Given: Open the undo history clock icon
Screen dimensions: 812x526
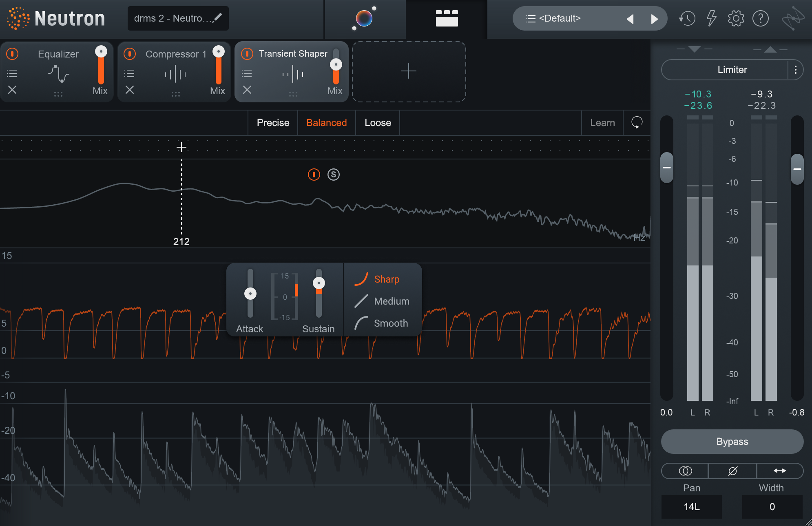Looking at the screenshot, I should [687, 18].
